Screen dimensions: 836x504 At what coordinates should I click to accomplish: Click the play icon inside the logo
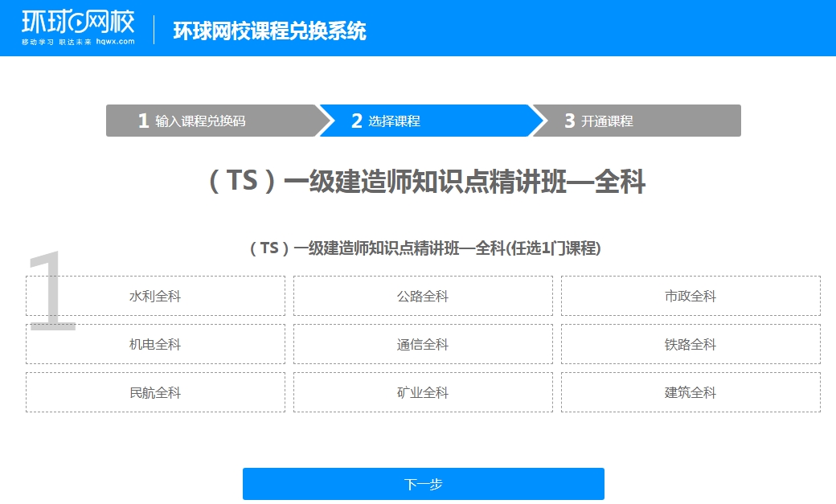tap(79, 23)
